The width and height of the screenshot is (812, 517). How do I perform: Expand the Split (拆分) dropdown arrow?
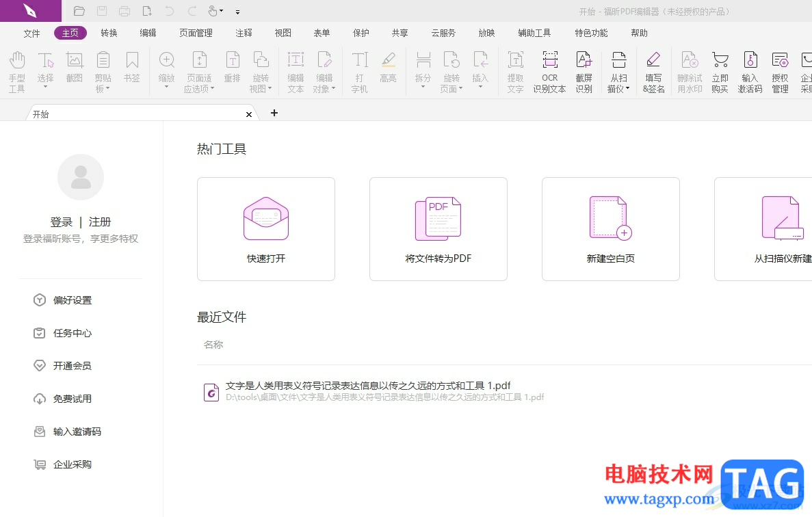[x=423, y=87]
